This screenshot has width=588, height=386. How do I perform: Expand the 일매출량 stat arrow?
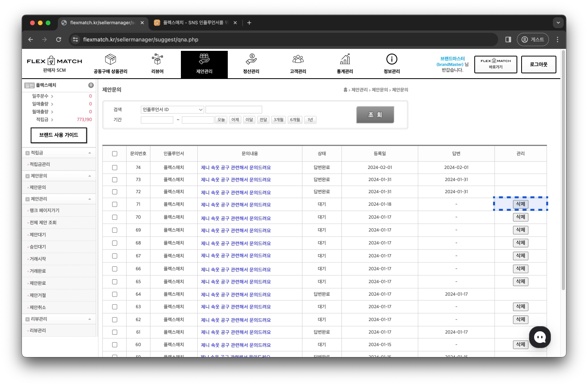click(x=52, y=104)
